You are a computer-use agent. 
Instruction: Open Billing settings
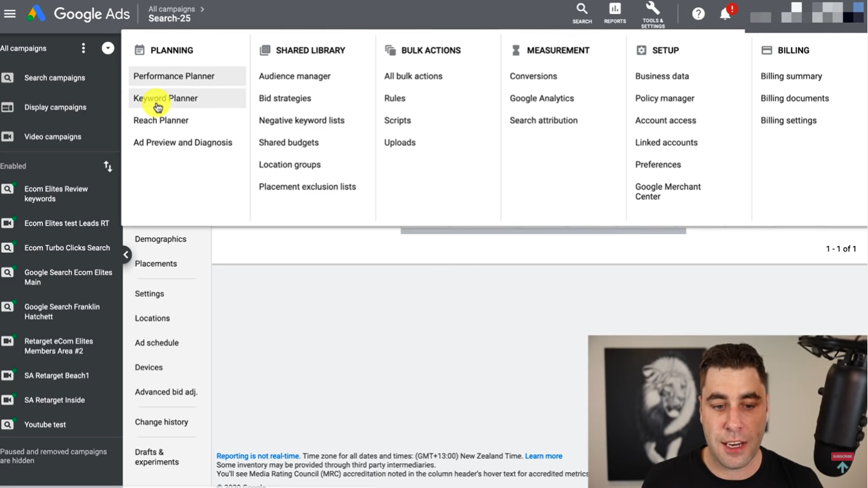pyautogui.click(x=789, y=120)
